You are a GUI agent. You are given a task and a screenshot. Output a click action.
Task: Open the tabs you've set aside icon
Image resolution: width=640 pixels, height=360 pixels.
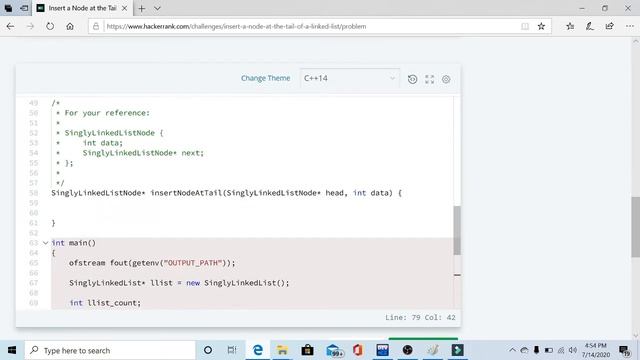[x=8, y=8]
